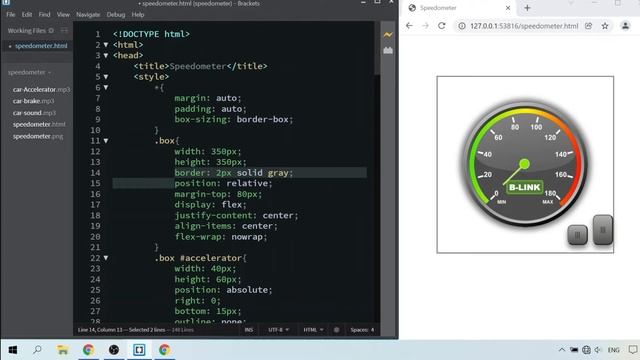Open Windows taskbar search
Screen dimensions: 640x360
click(x=38, y=350)
